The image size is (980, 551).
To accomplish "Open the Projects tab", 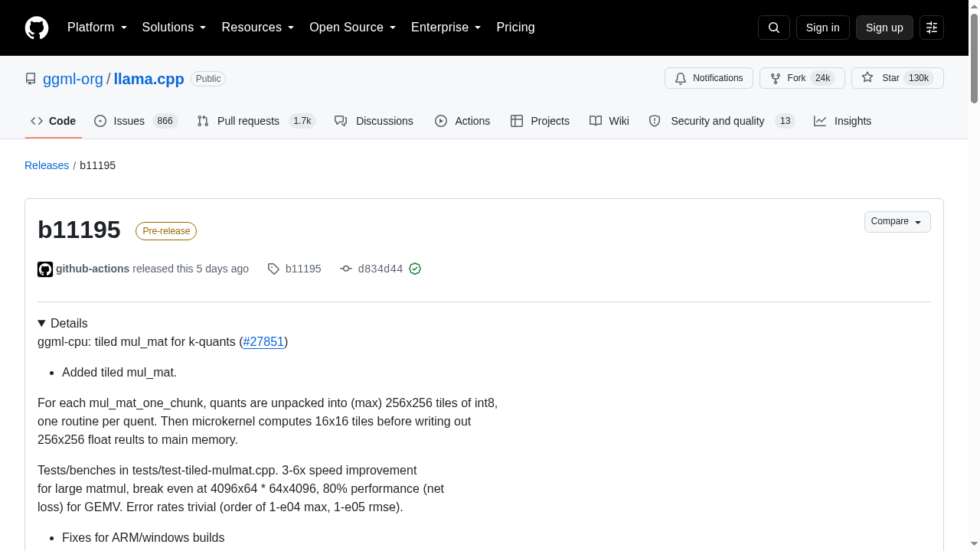I will click(540, 121).
